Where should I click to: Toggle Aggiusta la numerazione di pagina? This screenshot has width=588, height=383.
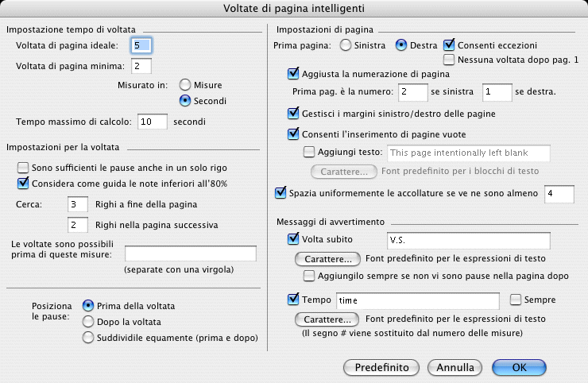(x=292, y=74)
